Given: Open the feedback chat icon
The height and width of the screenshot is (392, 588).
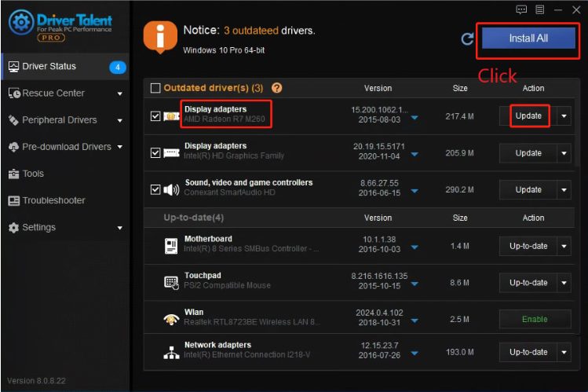Looking at the screenshot, I should tap(521, 9).
